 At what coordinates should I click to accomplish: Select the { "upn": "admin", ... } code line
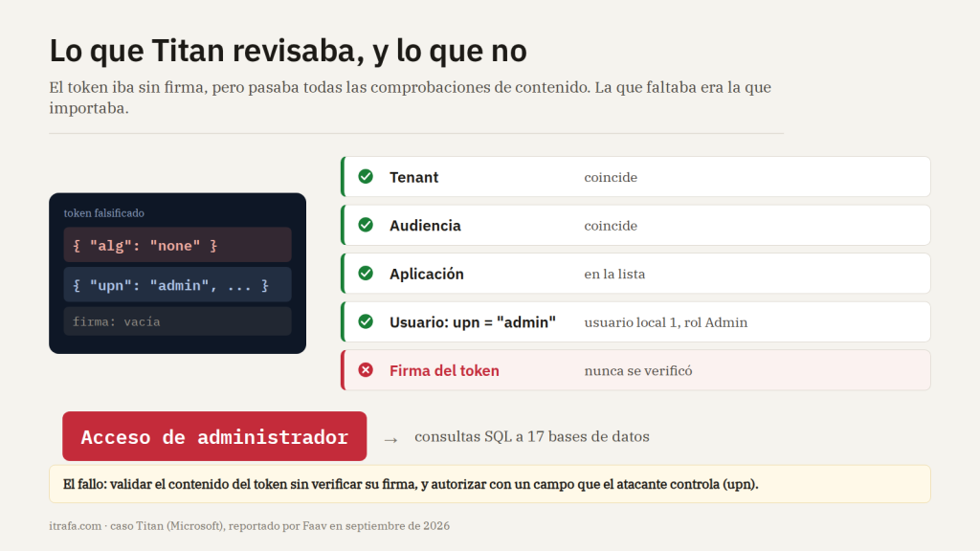pyautogui.click(x=177, y=285)
